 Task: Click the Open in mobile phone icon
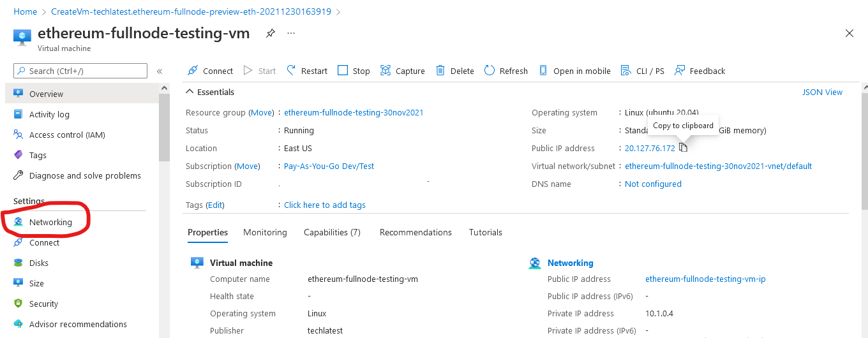pyautogui.click(x=543, y=71)
